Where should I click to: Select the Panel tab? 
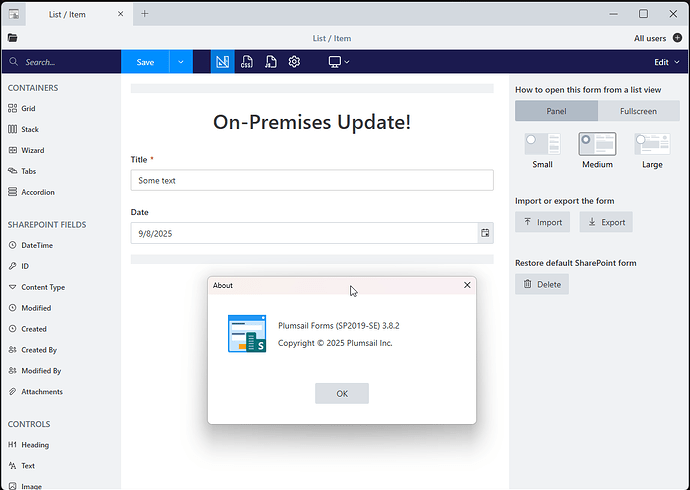pos(556,111)
